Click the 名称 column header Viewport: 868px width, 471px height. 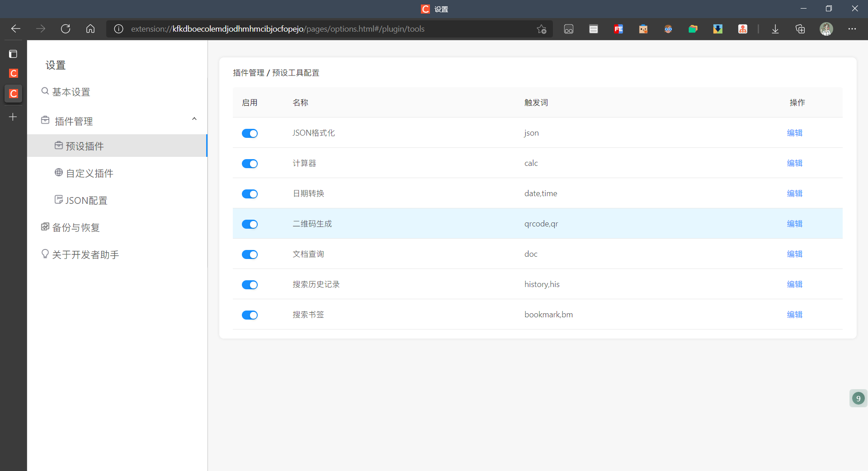[300, 103]
